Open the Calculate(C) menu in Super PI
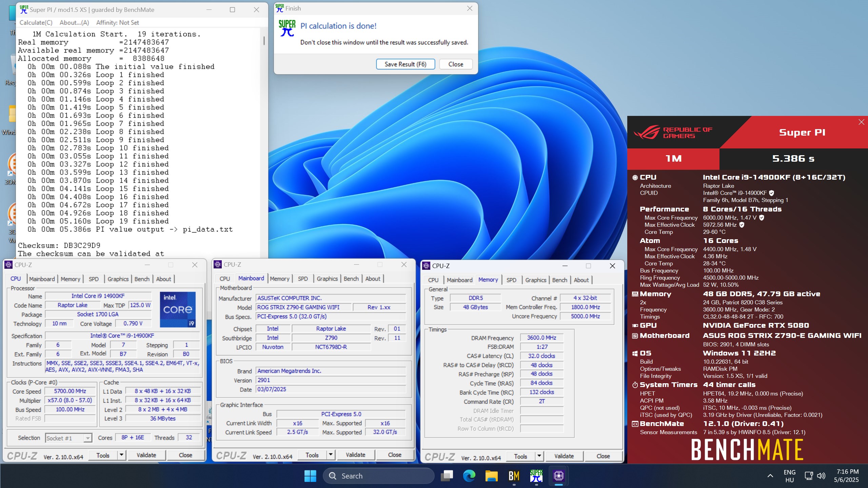This screenshot has height=488, width=868. point(36,23)
